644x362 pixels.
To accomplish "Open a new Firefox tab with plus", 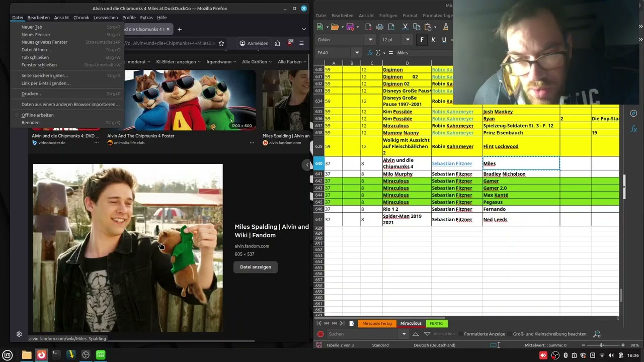I will [x=180, y=29].
